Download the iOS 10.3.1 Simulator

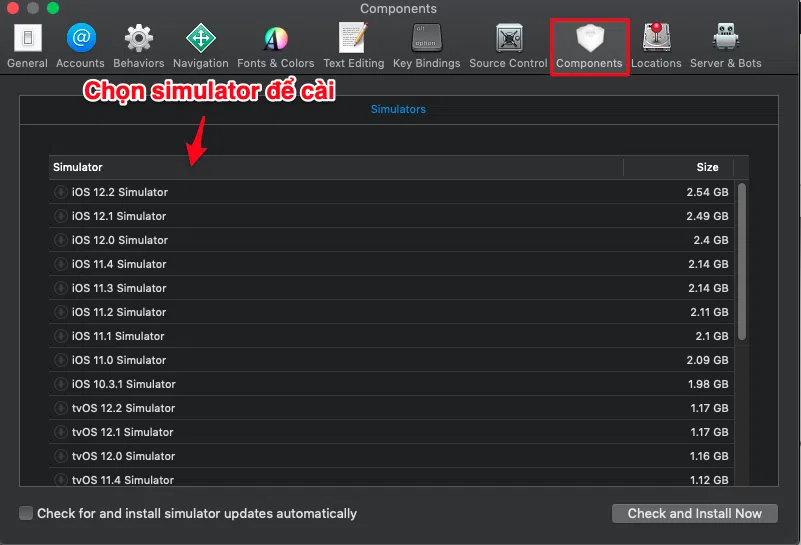click(x=61, y=384)
